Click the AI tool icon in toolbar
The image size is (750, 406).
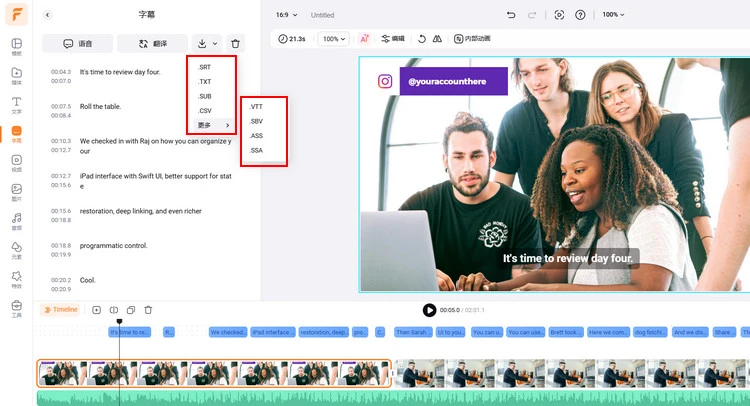click(x=364, y=38)
